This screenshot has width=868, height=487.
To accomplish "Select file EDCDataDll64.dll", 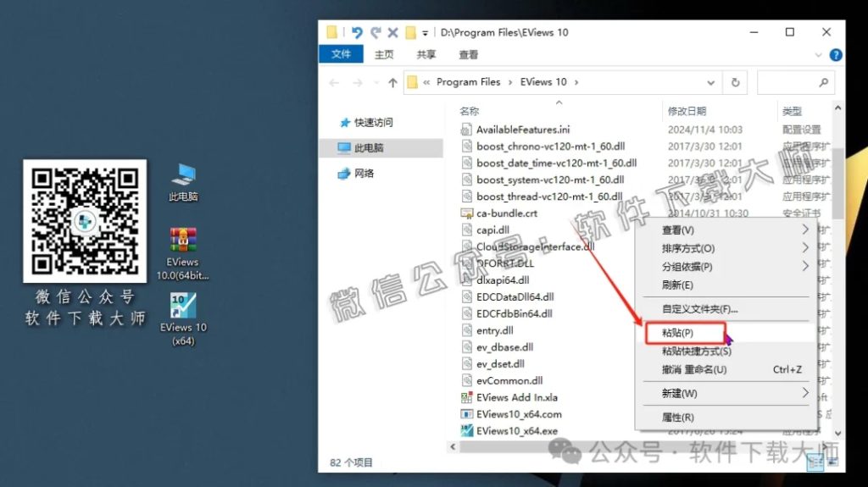I will click(515, 296).
